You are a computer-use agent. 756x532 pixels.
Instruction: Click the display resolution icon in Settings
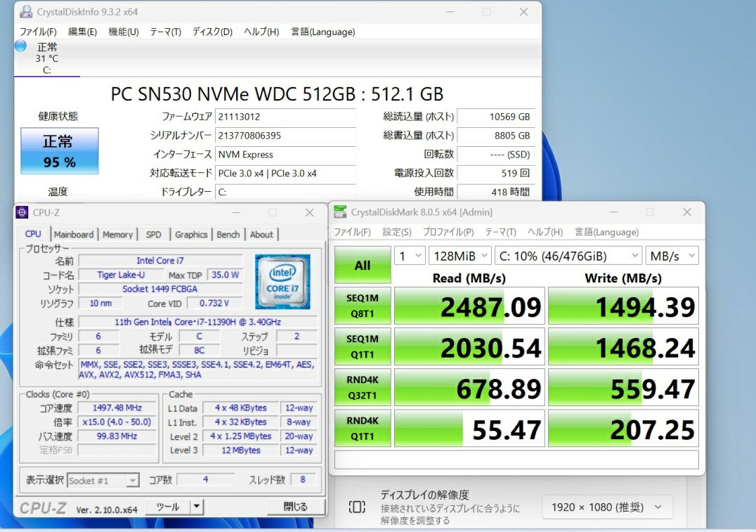pos(357,507)
